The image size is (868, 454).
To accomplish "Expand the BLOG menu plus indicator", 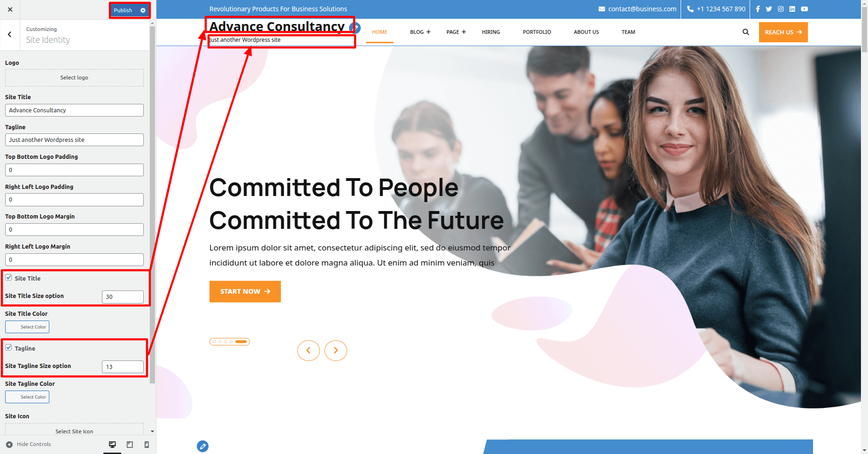I will (428, 32).
